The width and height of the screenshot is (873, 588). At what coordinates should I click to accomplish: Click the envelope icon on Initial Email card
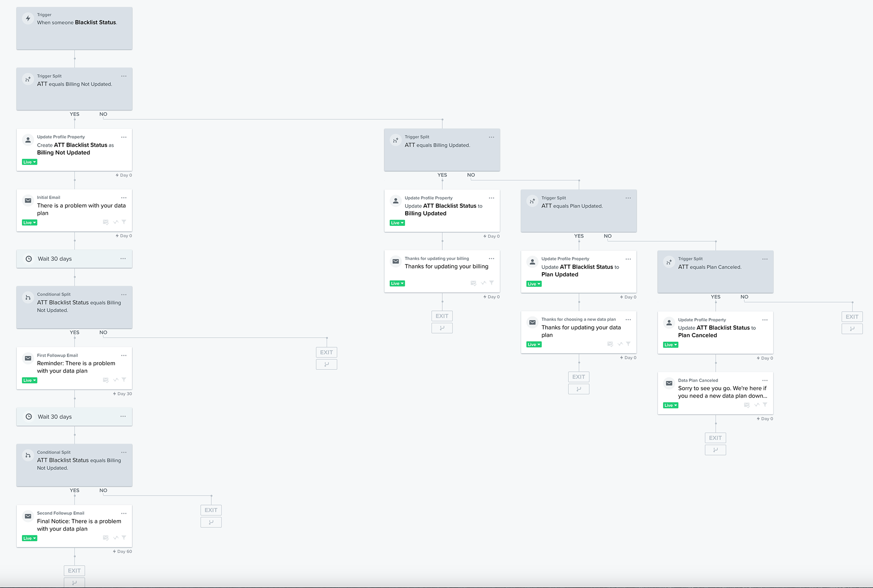[28, 200]
